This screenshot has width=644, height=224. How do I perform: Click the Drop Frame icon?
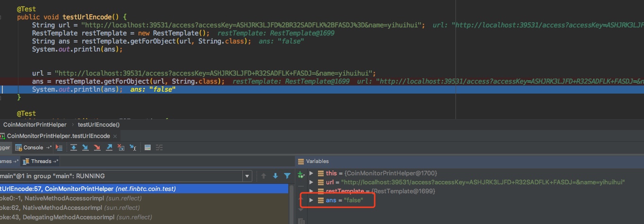pyautogui.click(x=121, y=147)
